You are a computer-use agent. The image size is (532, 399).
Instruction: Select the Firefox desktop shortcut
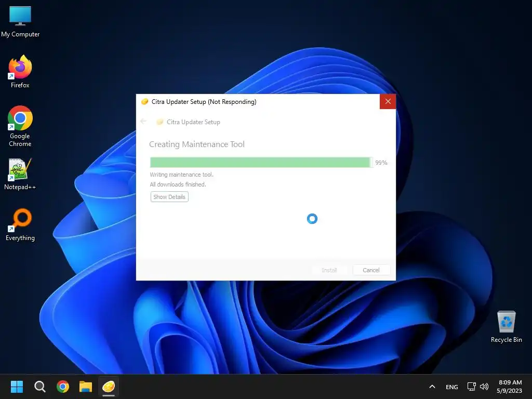coord(20,72)
